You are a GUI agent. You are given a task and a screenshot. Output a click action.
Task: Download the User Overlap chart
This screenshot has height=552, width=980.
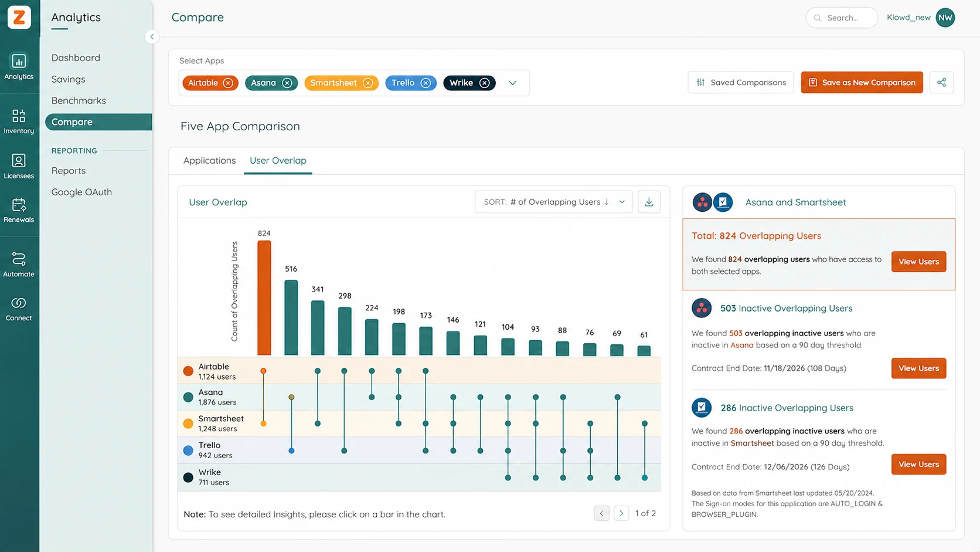point(649,202)
